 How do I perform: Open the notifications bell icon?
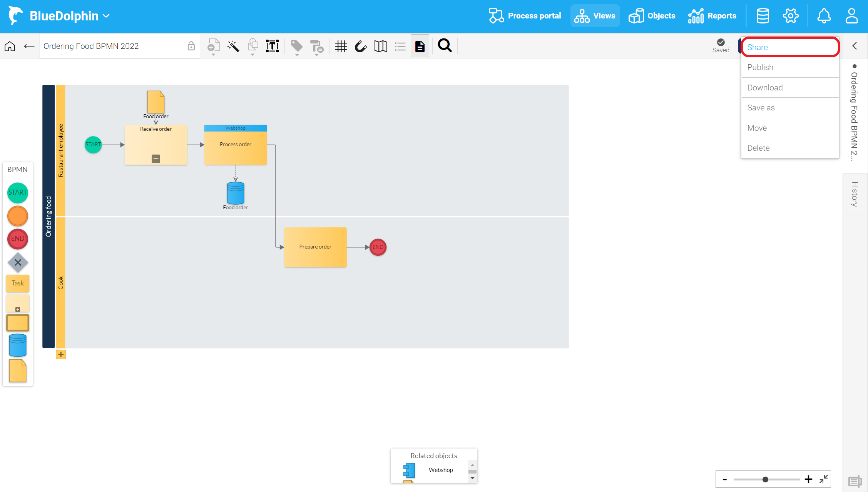(x=824, y=16)
